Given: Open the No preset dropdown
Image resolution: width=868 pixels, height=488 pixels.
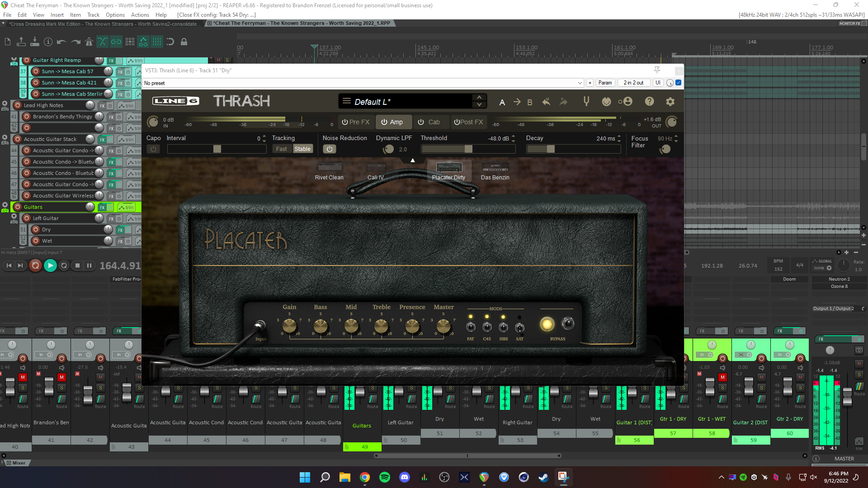Looking at the screenshot, I should point(363,83).
